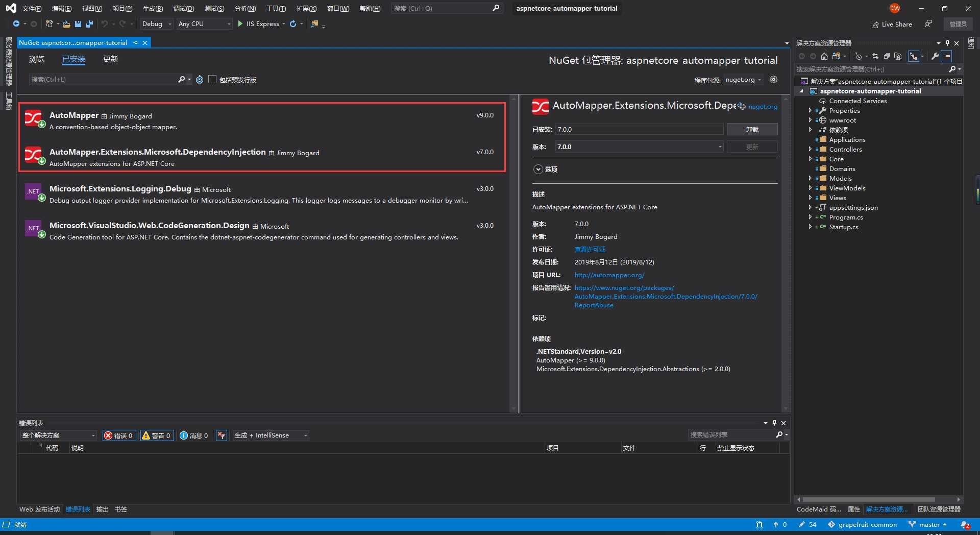Click Solution Explorer home icon
Viewport: 980px width, 535px height.
coord(824,56)
